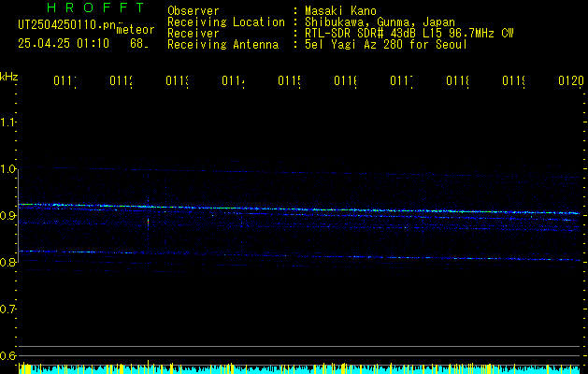Click the 'Observer' label
Viewport: 588px width, 374px height.
pos(194,11)
